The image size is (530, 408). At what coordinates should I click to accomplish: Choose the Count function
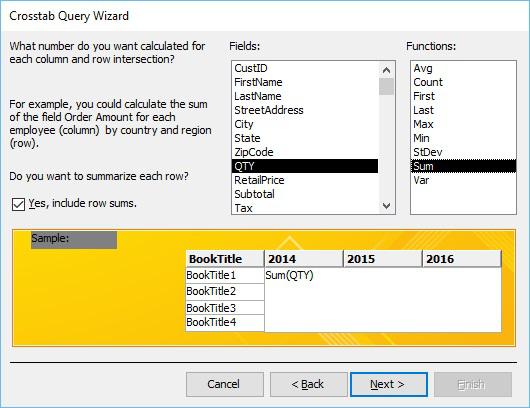(463, 82)
